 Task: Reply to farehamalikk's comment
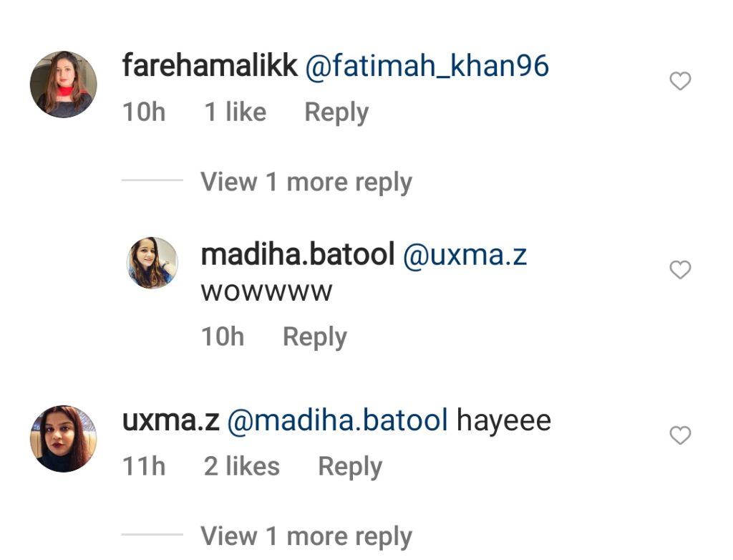click(x=336, y=112)
